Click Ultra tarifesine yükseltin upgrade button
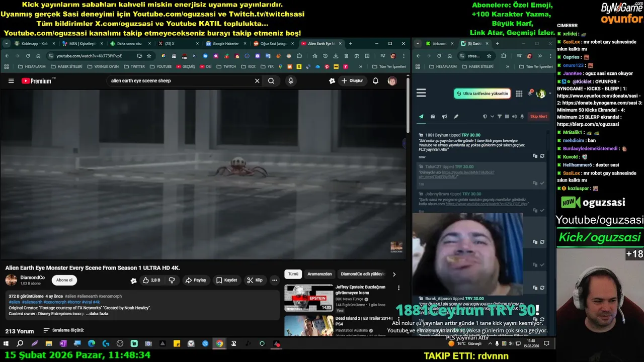The height and width of the screenshot is (362, 644). point(482,94)
